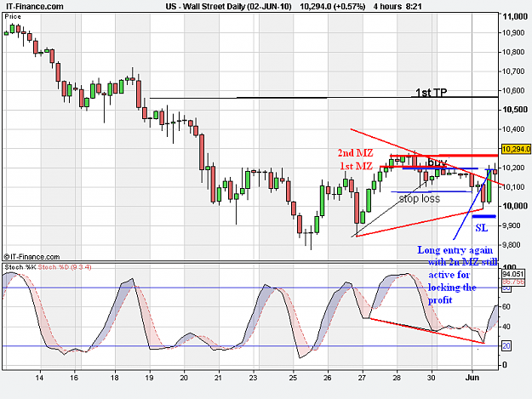The width and height of the screenshot is (532, 399).
Task: Click the date label 30
Action: click(x=431, y=378)
